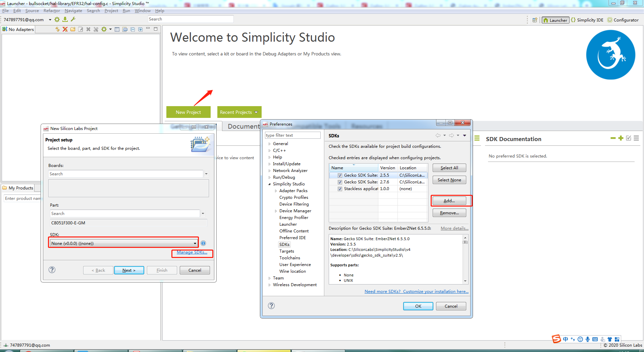
Task: Click Select None in SDKs preferences
Action: pyautogui.click(x=449, y=180)
